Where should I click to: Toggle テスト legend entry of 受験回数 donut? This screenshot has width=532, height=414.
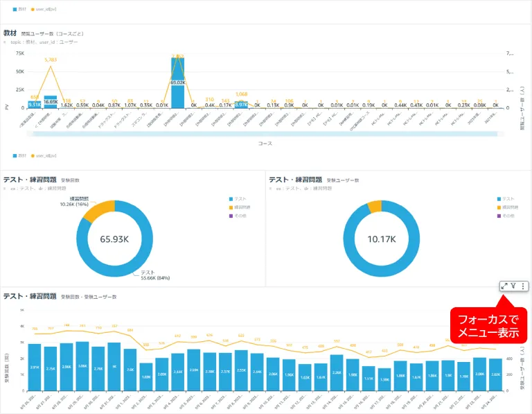pos(238,199)
